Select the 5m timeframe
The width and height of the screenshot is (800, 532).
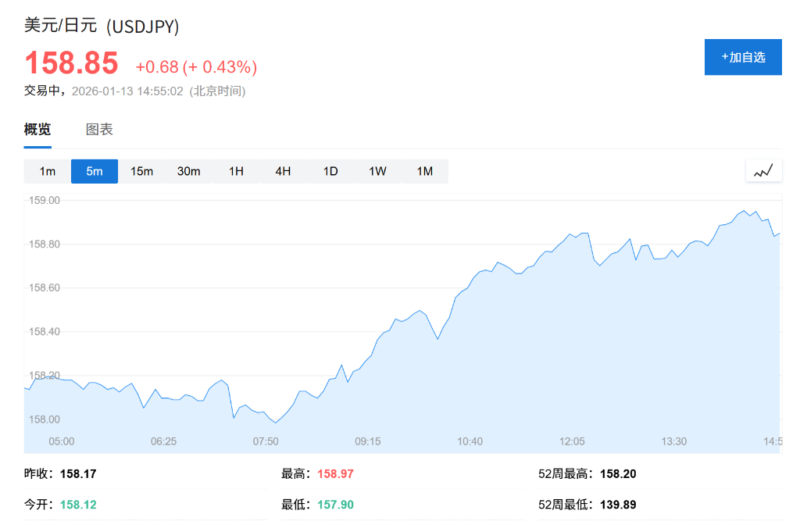94,170
